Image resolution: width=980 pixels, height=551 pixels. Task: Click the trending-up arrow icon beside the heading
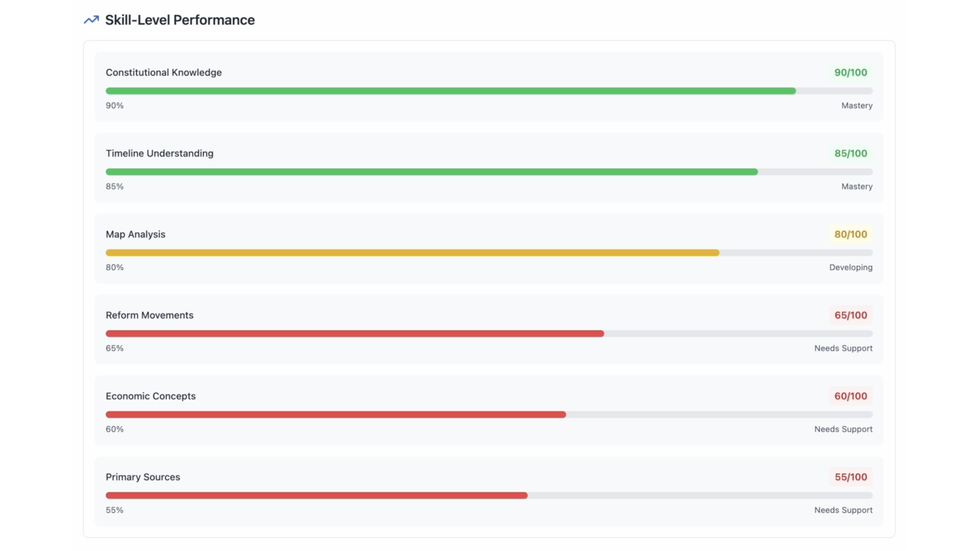[x=91, y=20]
